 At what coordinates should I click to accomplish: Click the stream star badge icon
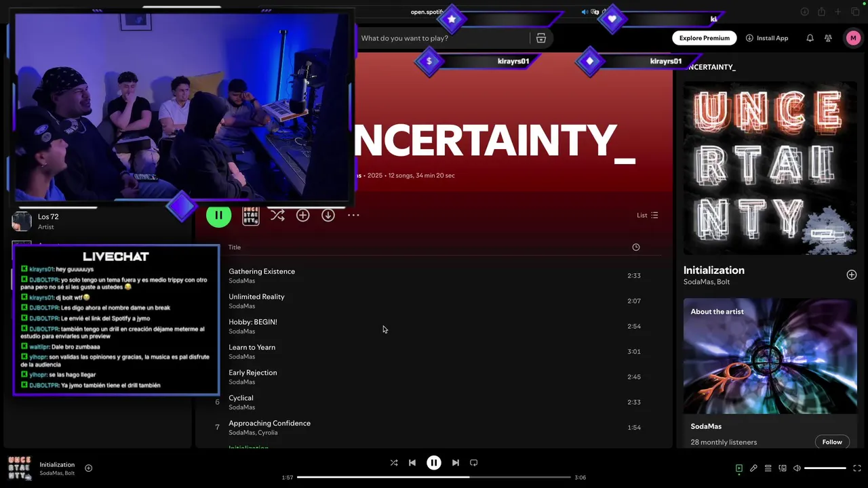[452, 19]
